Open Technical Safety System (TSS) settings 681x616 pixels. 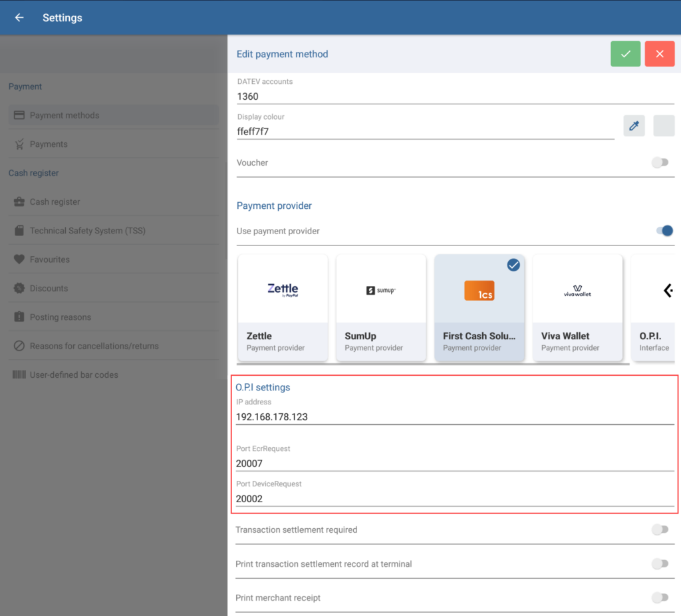click(87, 231)
